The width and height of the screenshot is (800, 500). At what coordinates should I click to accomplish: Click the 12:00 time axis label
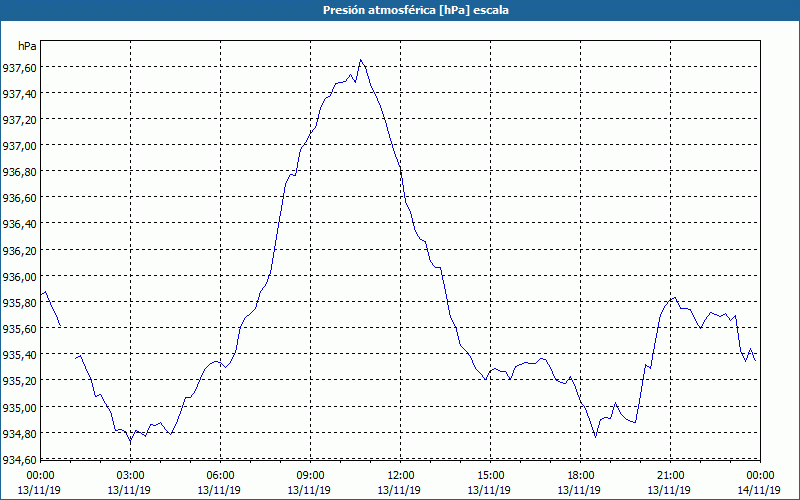coord(401,476)
